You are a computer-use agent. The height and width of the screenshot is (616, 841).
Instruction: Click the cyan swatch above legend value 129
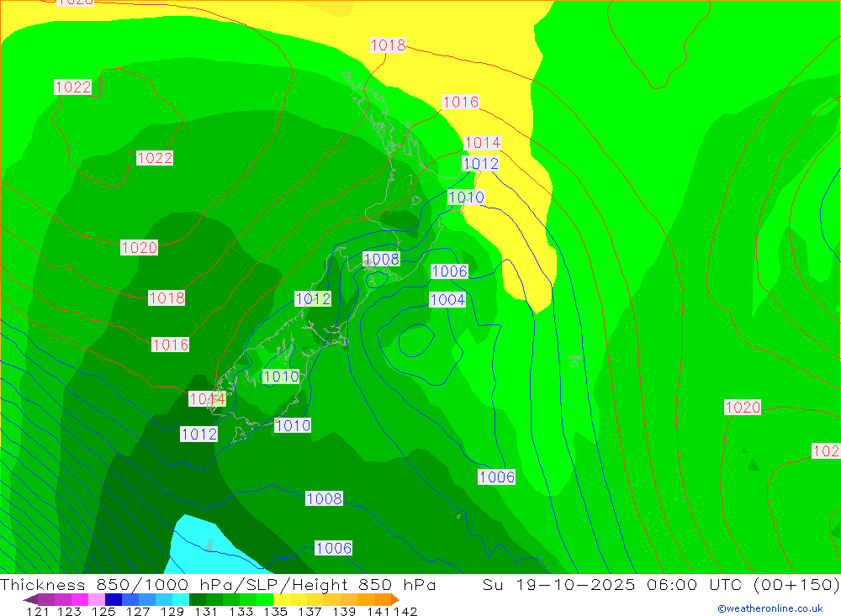[x=181, y=599]
